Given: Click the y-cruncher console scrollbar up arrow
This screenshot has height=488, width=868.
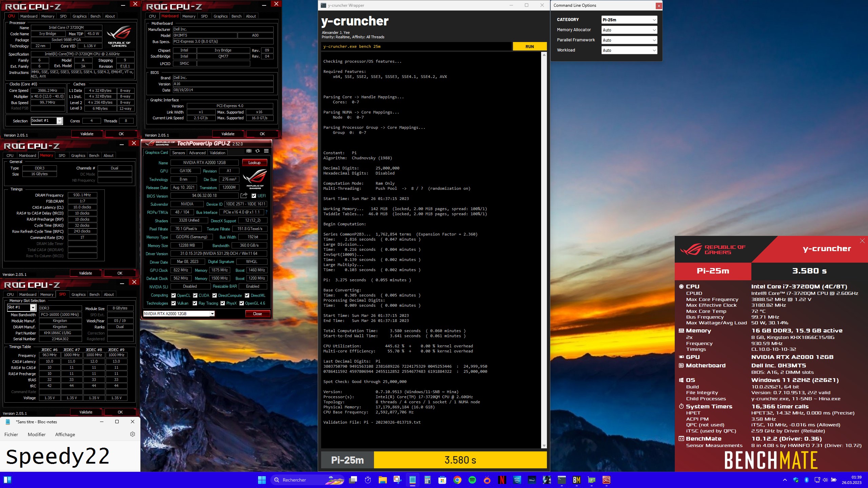Looking at the screenshot, I should coord(544,55).
